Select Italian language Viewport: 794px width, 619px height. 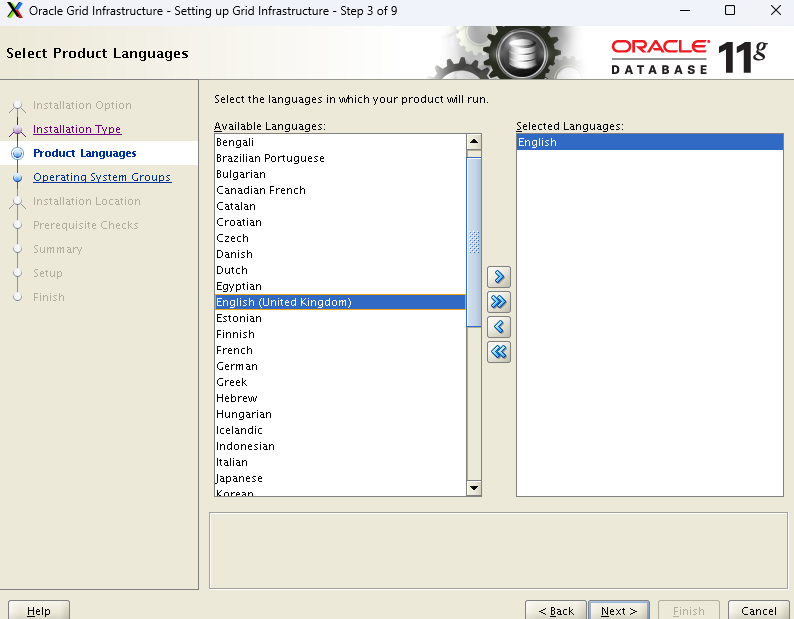coord(340,462)
